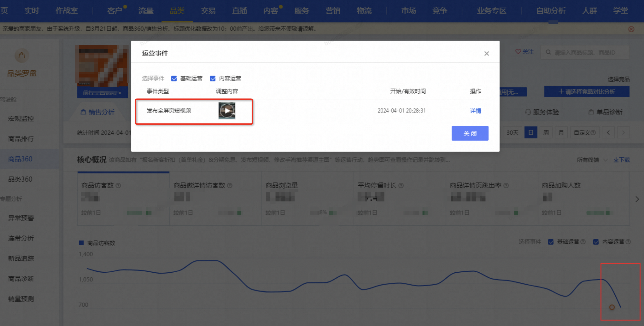Switch to 作战室 top menu
Viewport: 644px width, 326px height.
[x=67, y=11]
